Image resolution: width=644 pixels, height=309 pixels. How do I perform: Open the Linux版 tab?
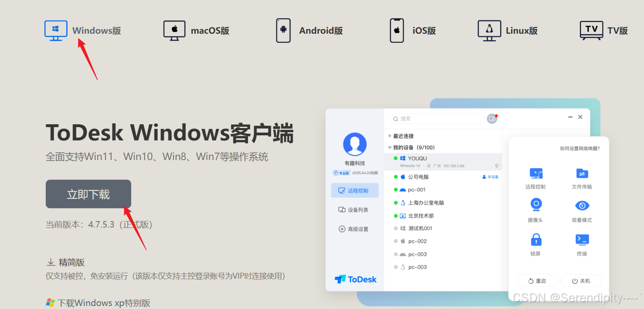[522, 31]
